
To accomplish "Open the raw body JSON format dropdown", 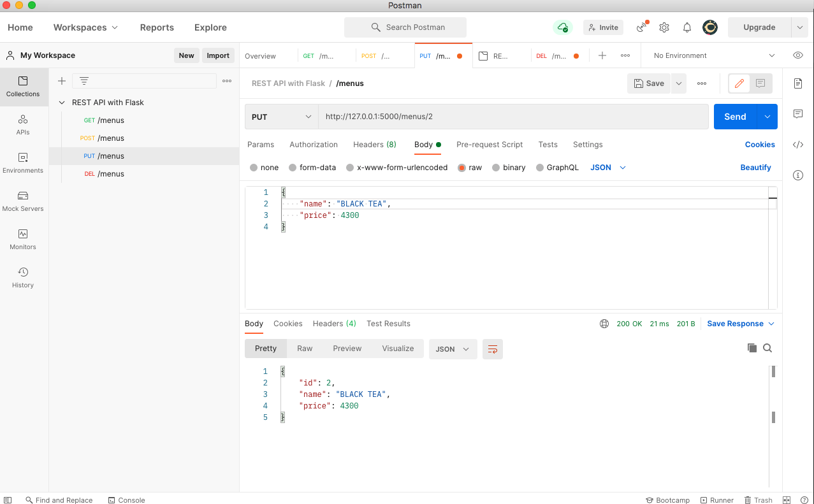I will coord(608,168).
